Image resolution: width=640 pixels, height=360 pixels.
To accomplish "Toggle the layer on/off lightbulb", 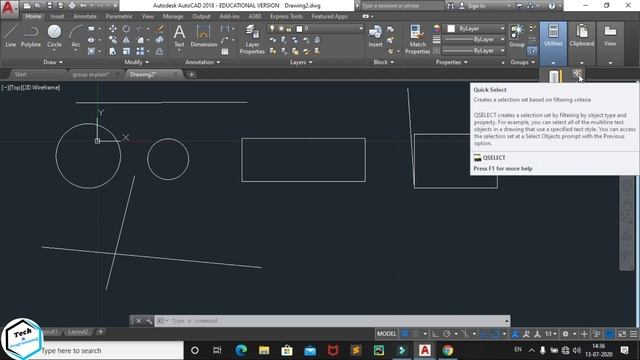I will tap(272, 29).
